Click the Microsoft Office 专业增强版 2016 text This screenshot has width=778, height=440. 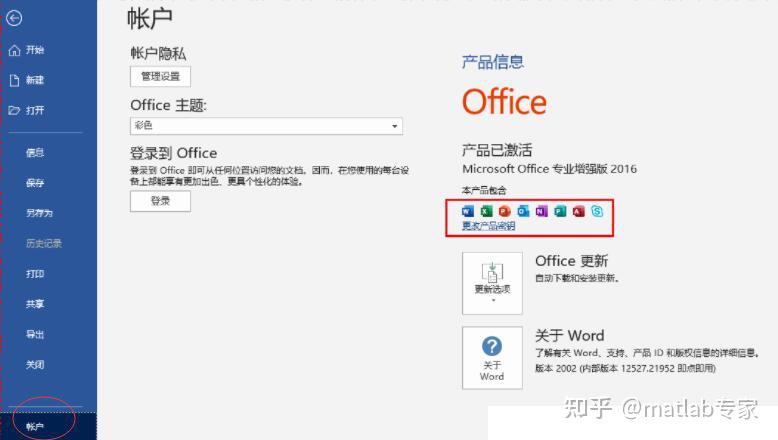pos(549,169)
